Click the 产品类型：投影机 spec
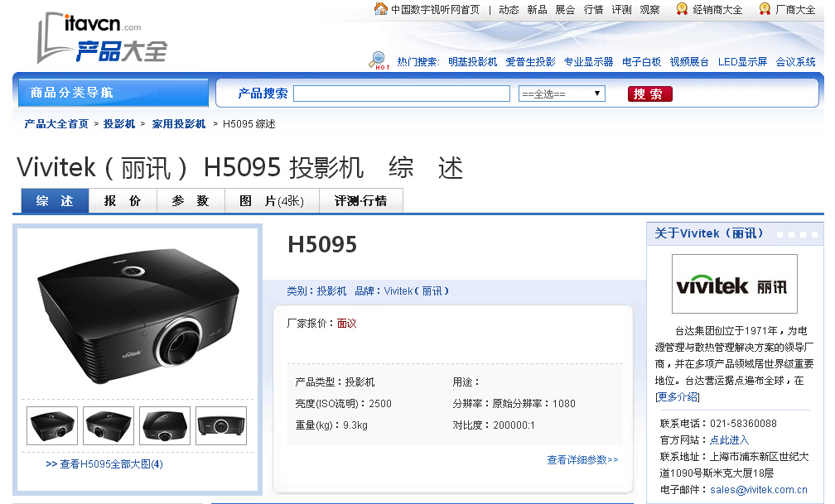Image resolution: width=835 pixels, height=504 pixels. [x=335, y=382]
